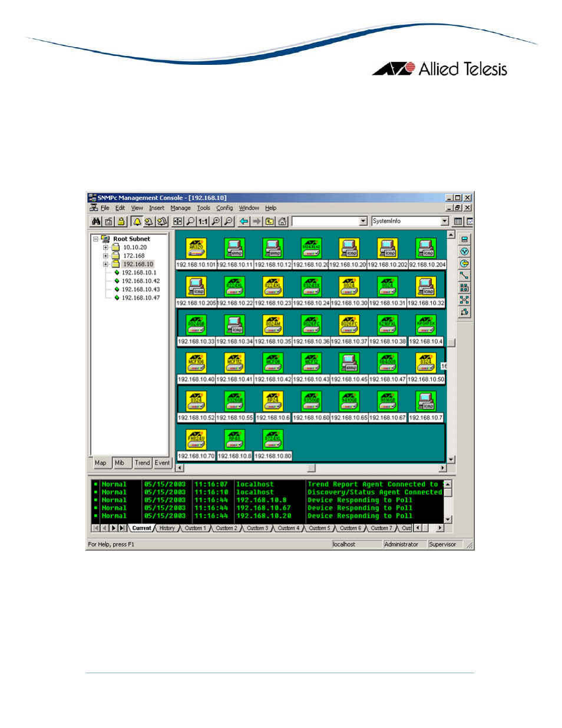Switch to the Event tab
562x728 pixels.
pos(162,463)
